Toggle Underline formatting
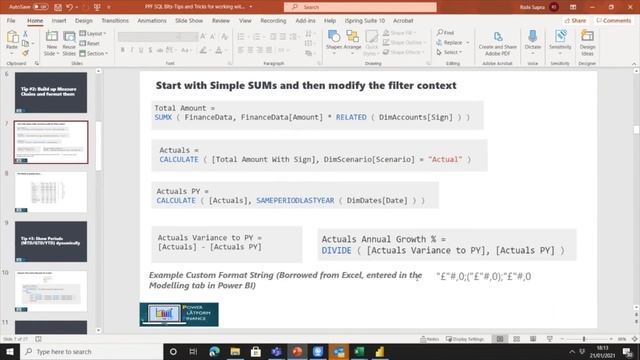 tap(141, 50)
